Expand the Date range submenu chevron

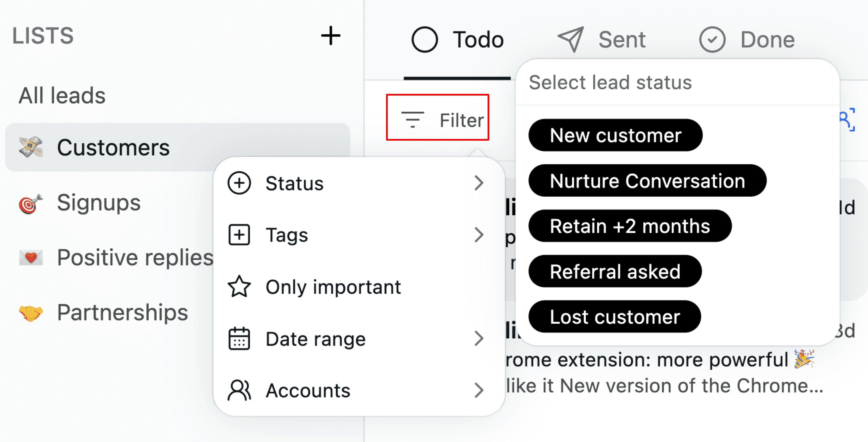tap(479, 338)
